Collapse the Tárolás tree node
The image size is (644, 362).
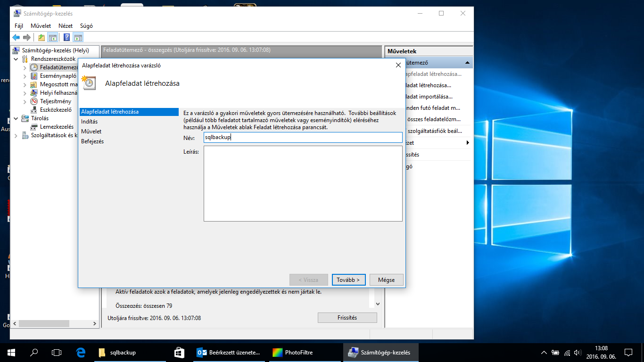(17, 119)
